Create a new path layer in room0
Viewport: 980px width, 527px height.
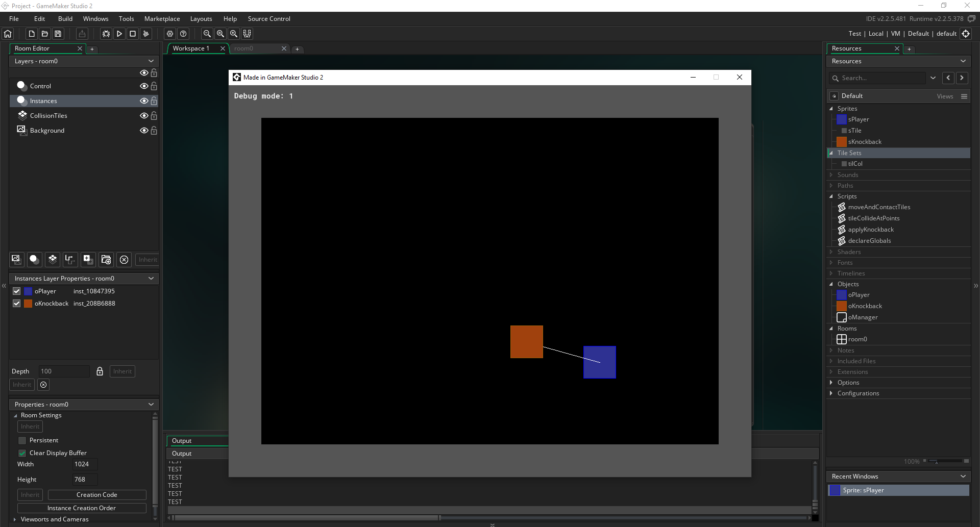(x=70, y=260)
